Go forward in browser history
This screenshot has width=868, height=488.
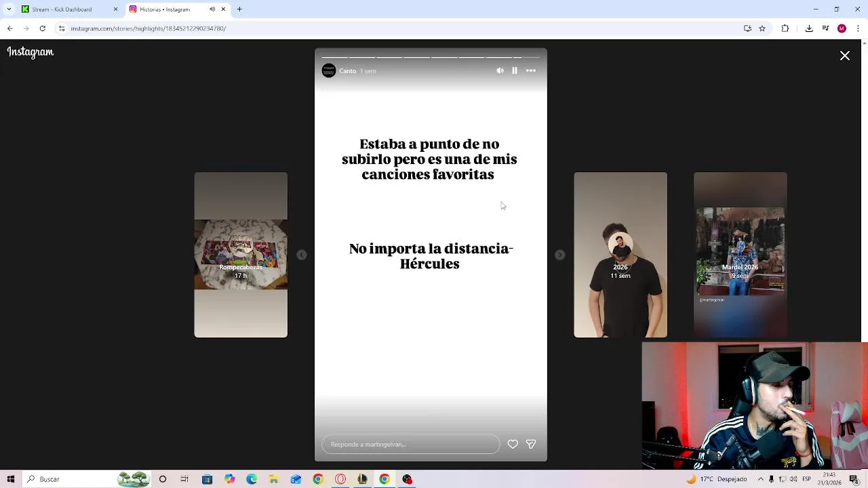click(x=26, y=28)
